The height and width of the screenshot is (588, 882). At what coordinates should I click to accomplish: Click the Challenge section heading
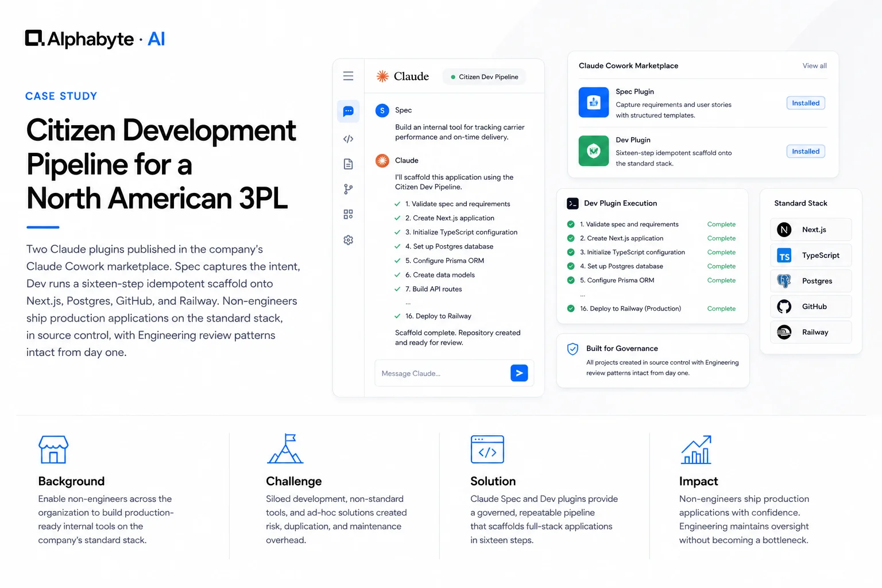(x=293, y=481)
